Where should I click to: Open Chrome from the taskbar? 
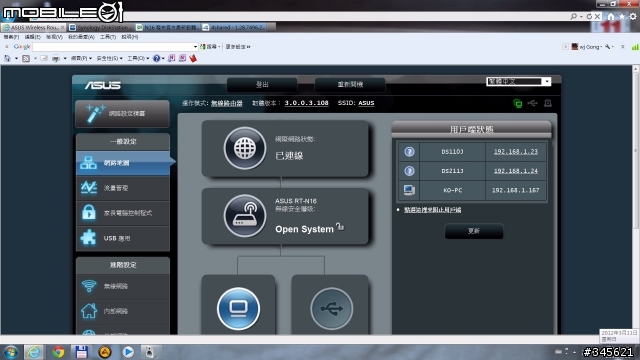click(58, 352)
